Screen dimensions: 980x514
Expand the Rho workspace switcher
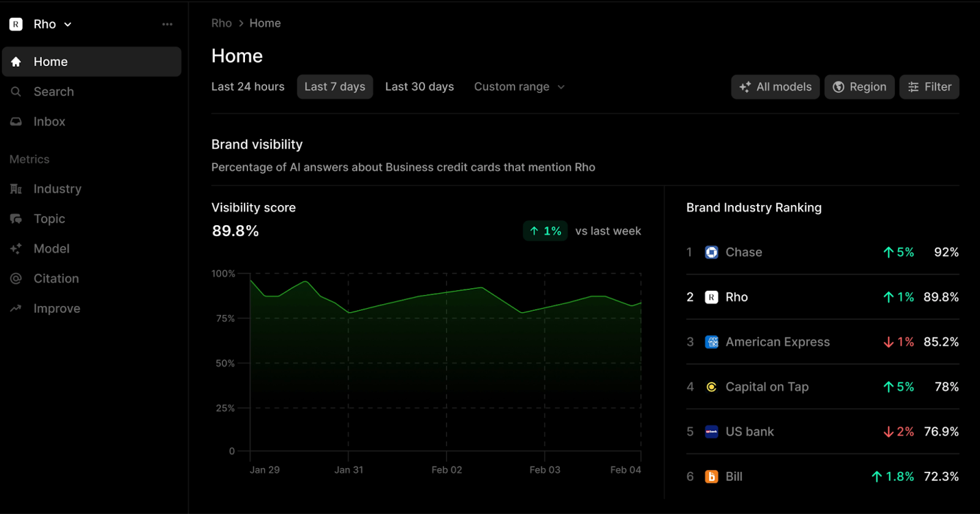tap(51, 24)
